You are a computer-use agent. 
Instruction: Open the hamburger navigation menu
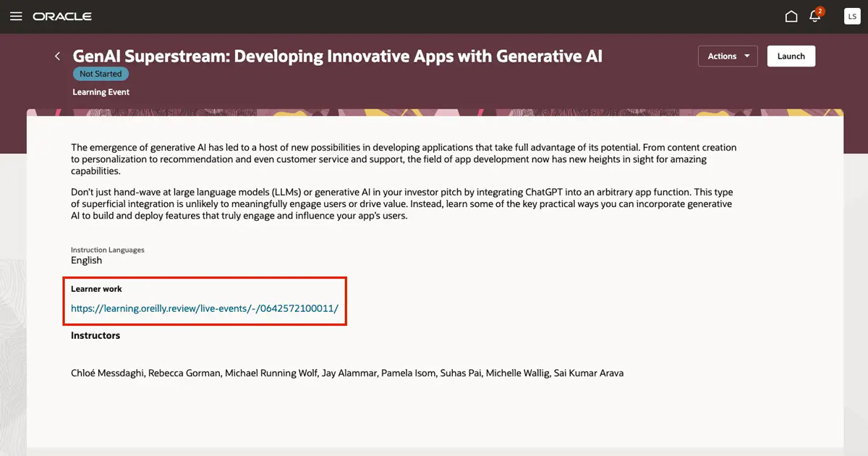[16, 16]
